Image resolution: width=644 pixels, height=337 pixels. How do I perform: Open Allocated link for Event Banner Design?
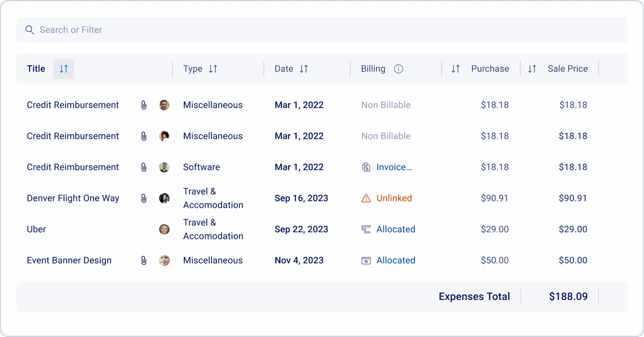click(x=396, y=260)
